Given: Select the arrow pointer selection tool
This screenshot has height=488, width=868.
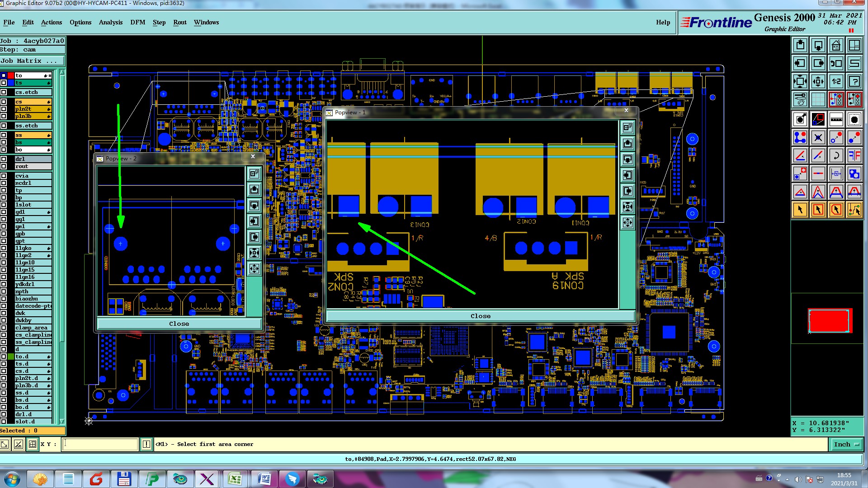Looking at the screenshot, I should [800, 210].
